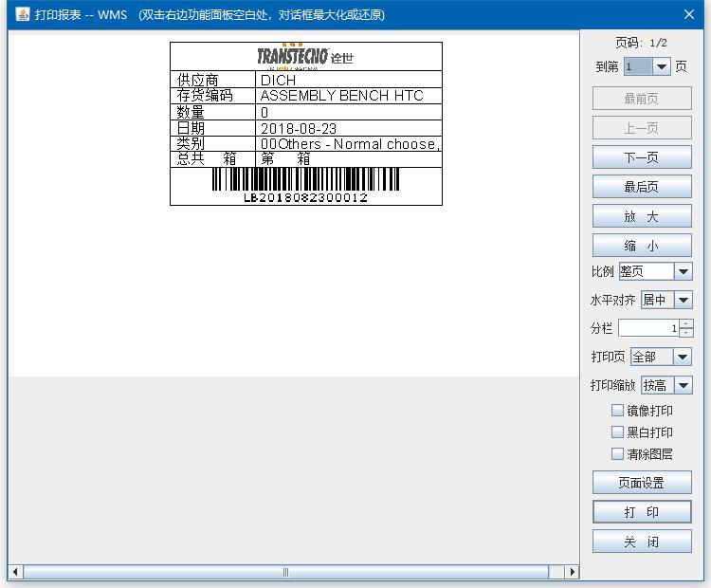
Task: Click the horizontal scrollbar right arrow
Action: (x=572, y=572)
